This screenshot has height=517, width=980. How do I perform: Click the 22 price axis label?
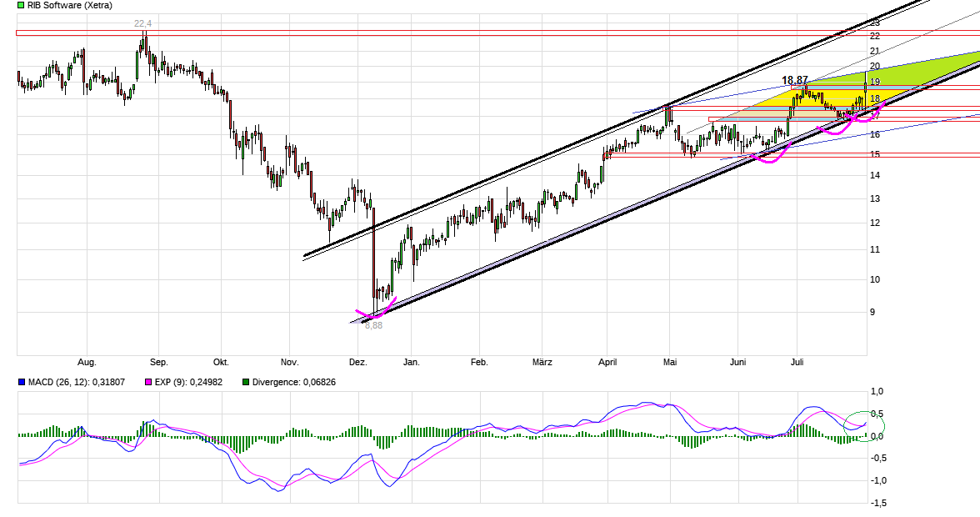pos(875,36)
